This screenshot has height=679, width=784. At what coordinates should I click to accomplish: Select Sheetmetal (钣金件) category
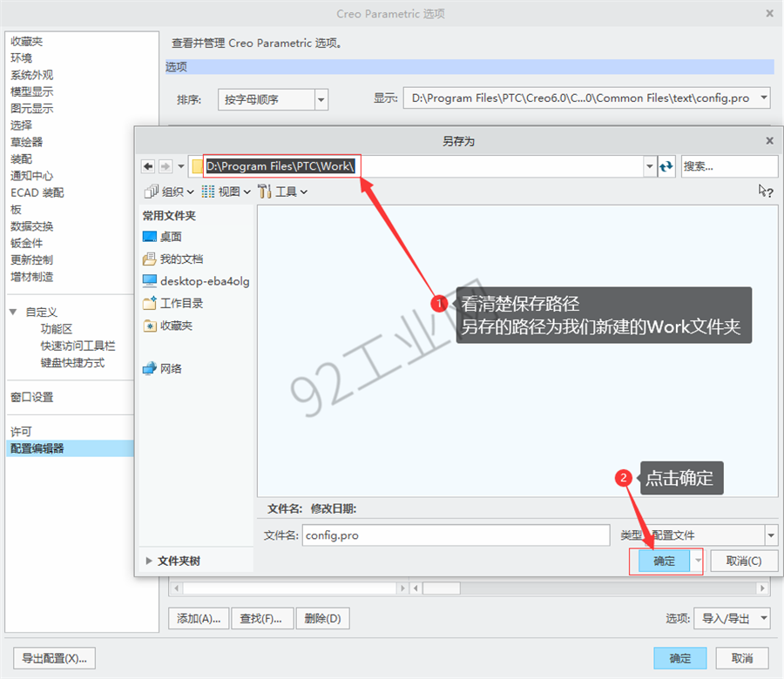27,244
